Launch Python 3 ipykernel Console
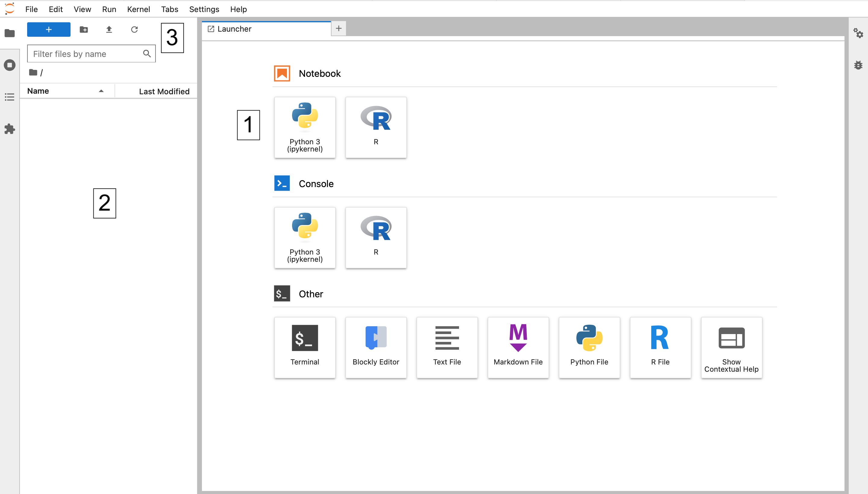This screenshot has width=868, height=494. click(304, 236)
